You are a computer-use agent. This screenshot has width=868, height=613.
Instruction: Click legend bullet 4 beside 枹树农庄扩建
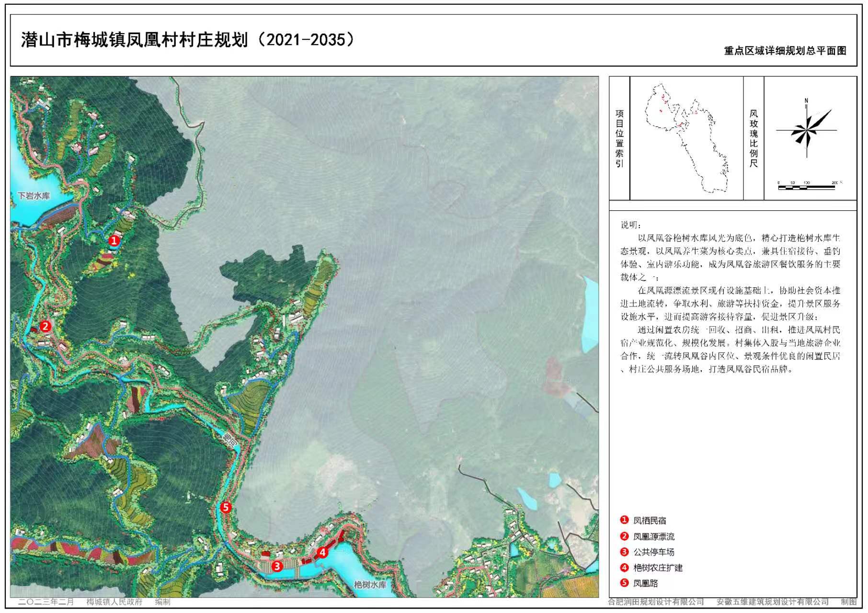click(624, 568)
